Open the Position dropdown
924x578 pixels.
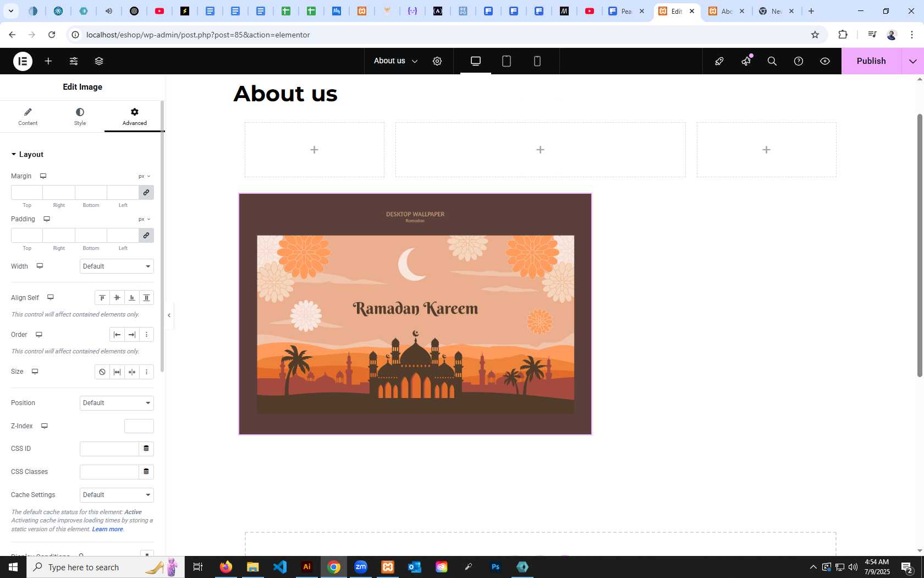pyautogui.click(x=117, y=403)
